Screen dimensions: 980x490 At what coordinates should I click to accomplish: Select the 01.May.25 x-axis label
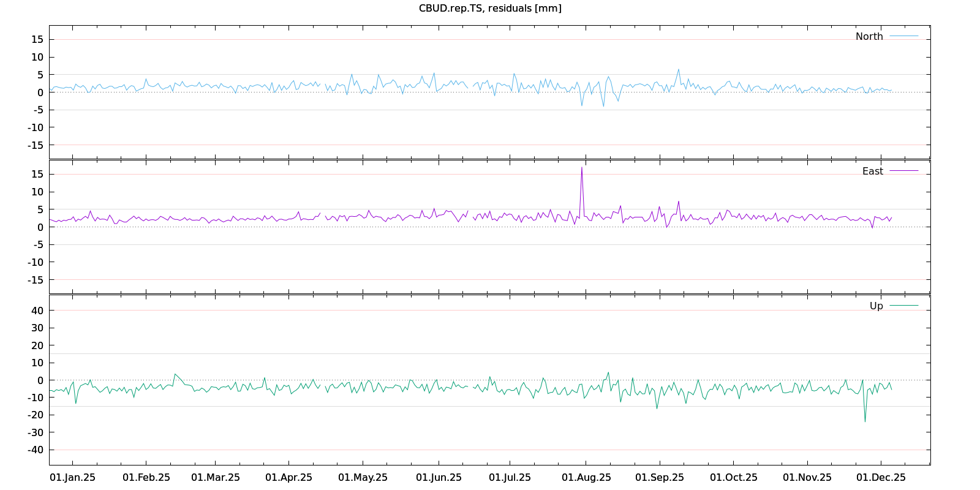click(363, 478)
